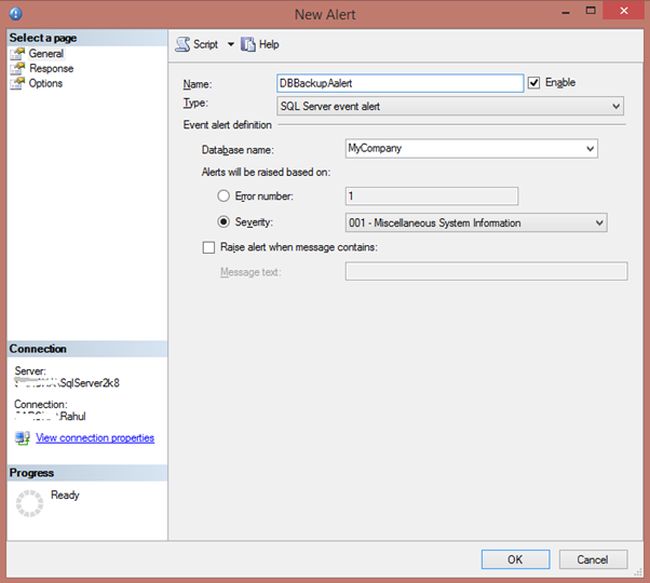Open the Type dropdown list
Image resolution: width=650 pixels, height=583 pixels.
[x=450, y=106]
